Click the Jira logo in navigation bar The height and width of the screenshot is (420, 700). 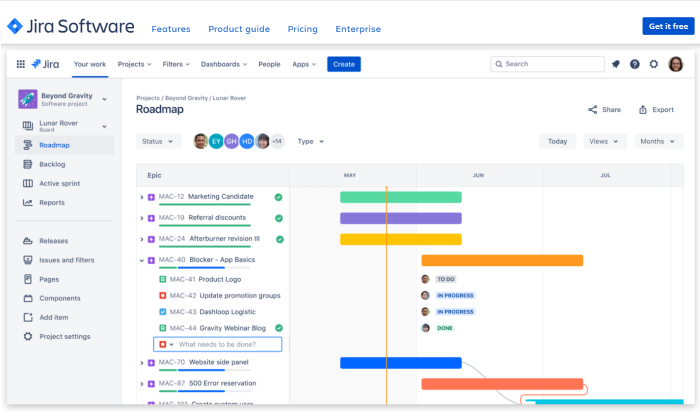45,64
